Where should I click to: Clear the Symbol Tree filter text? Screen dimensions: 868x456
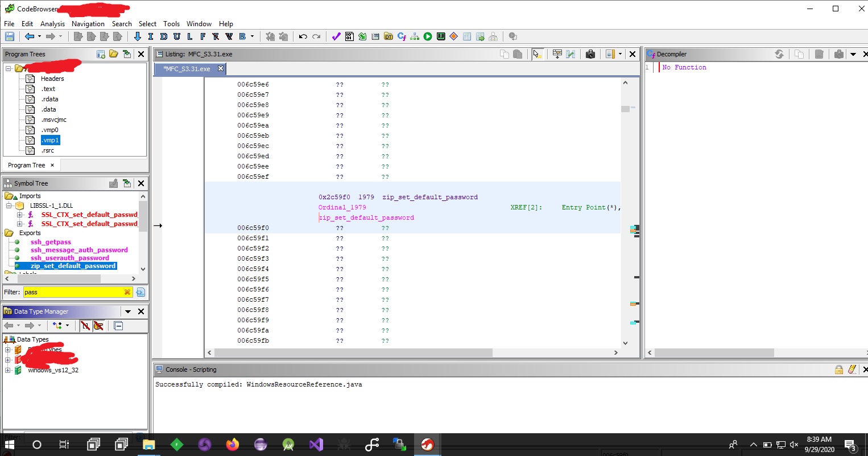pos(127,292)
